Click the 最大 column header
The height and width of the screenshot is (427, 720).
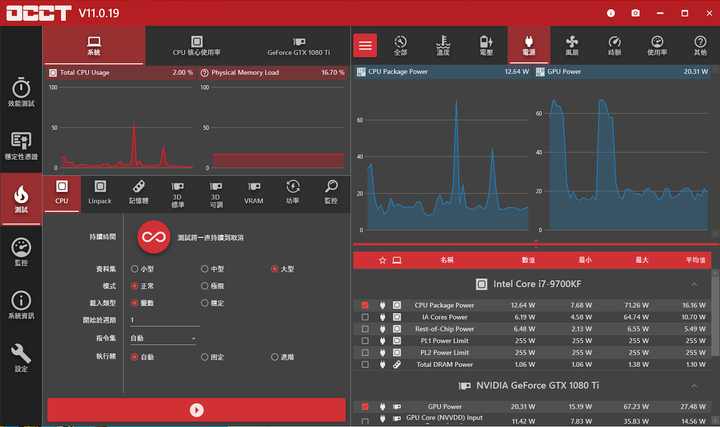642,260
